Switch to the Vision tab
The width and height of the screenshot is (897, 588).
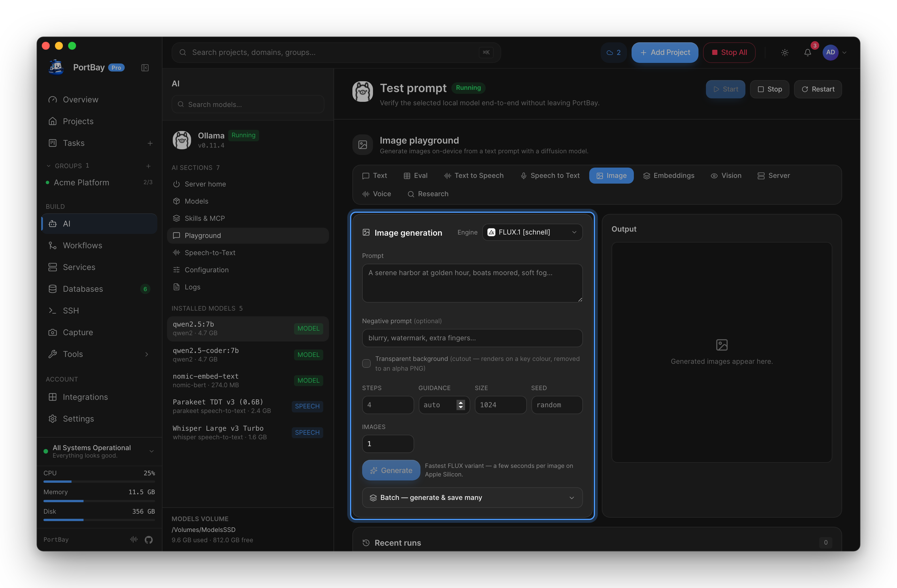pyautogui.click(x=726, y=176)
